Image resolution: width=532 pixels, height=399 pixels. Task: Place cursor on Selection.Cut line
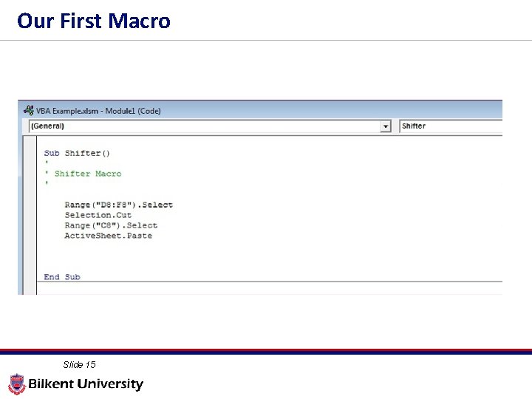98,215
